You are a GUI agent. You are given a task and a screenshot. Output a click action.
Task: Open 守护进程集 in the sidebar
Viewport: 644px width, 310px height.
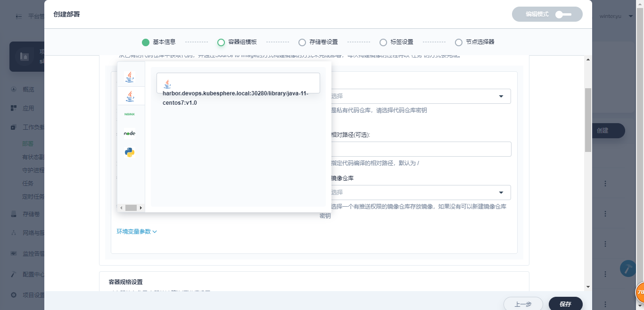pos(33,170)
